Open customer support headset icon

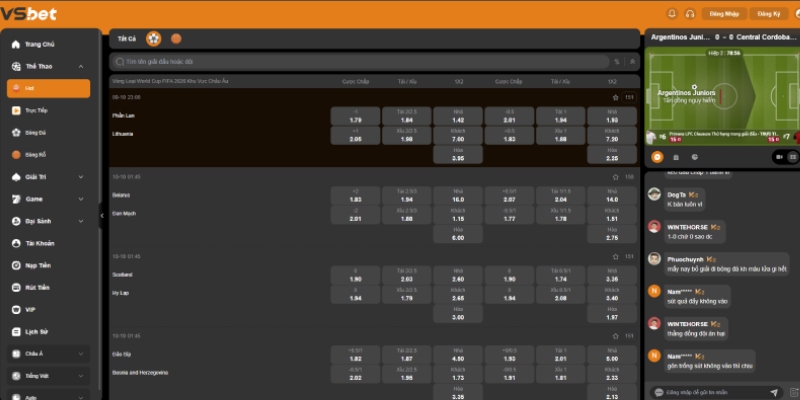click(x=689, y=14)
